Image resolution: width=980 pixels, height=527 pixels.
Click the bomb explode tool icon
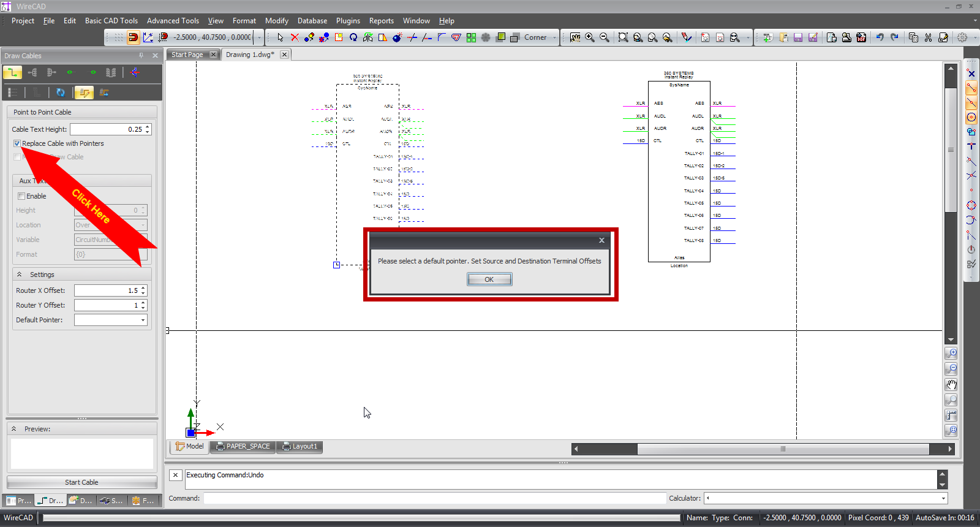coord(398,37)
